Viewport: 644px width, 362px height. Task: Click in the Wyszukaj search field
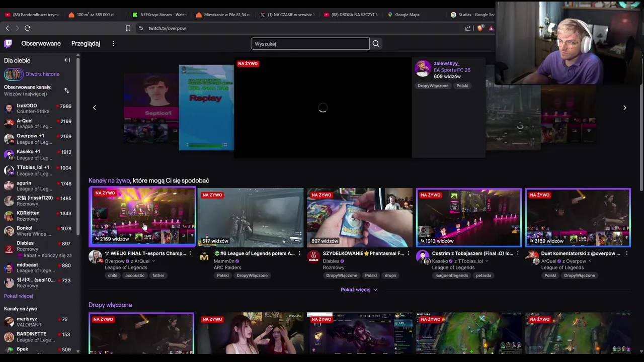click(x=310, y=44)
